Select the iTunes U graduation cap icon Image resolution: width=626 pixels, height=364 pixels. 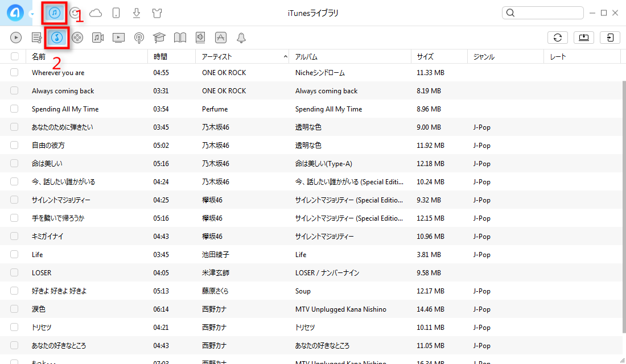coord(159,38)
